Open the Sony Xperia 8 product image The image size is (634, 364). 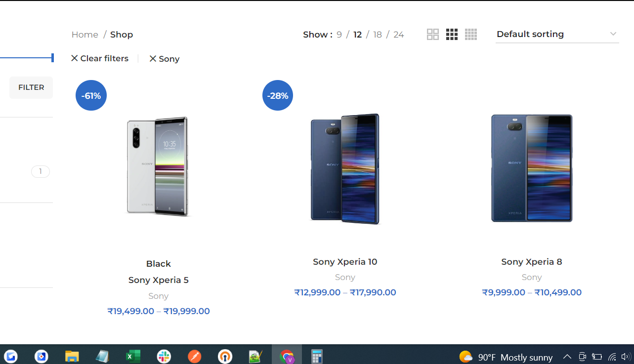(532, 168)
